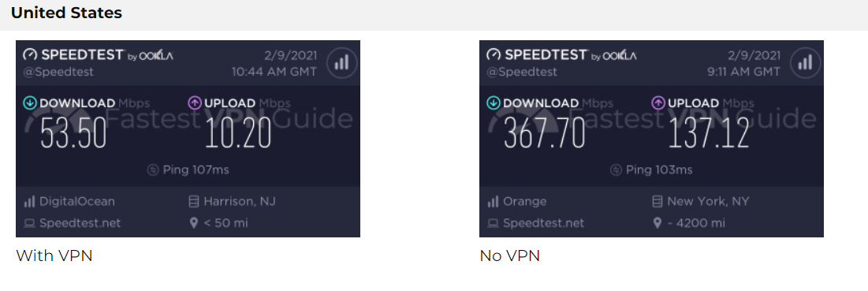The height and width of the screenshot is (291, 868).
Task: Click the upload arrow icon in No VPN result
Action: [x=658, y=103]
